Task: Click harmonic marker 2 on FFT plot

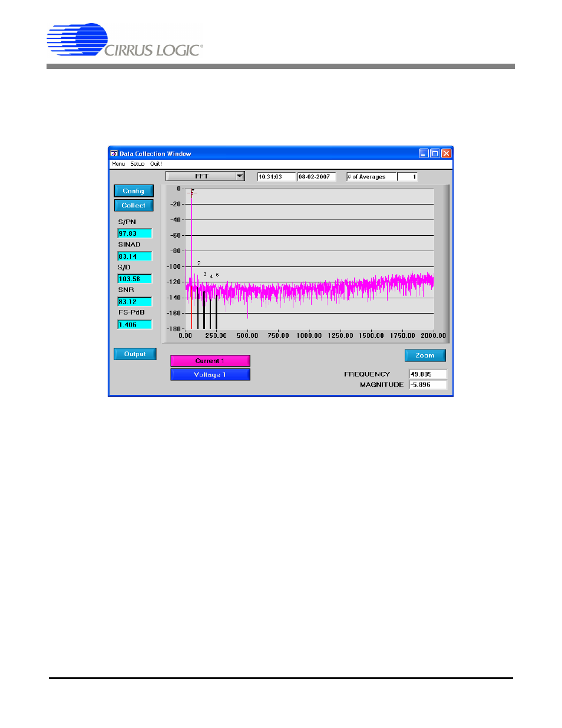Action: [x=199, y=263]
